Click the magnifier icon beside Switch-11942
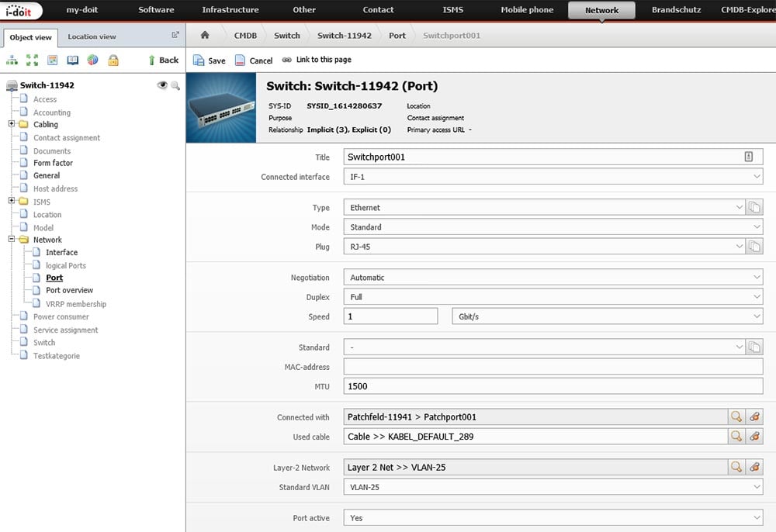This screenshot has width=776, height=532. tap(175, 85)
